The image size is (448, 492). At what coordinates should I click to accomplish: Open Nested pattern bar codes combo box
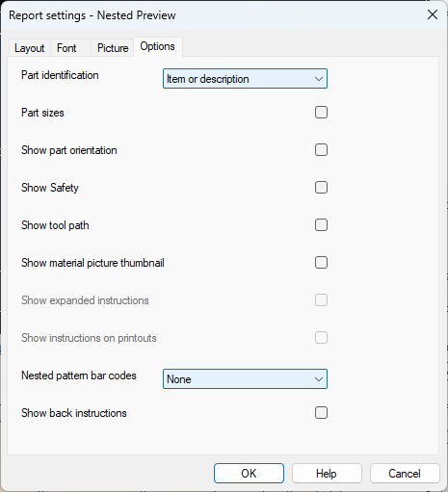click(x=245, y=379)
